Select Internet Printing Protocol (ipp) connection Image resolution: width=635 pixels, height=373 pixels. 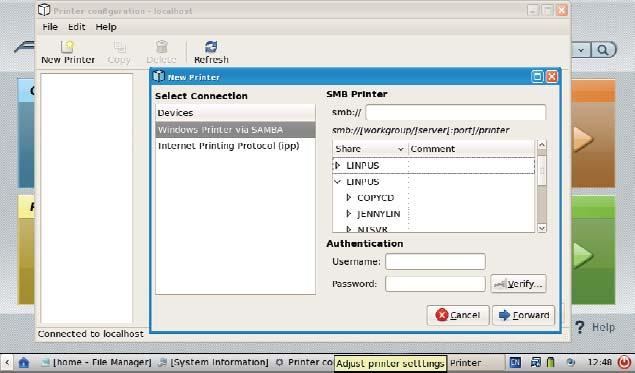[235, 146]
